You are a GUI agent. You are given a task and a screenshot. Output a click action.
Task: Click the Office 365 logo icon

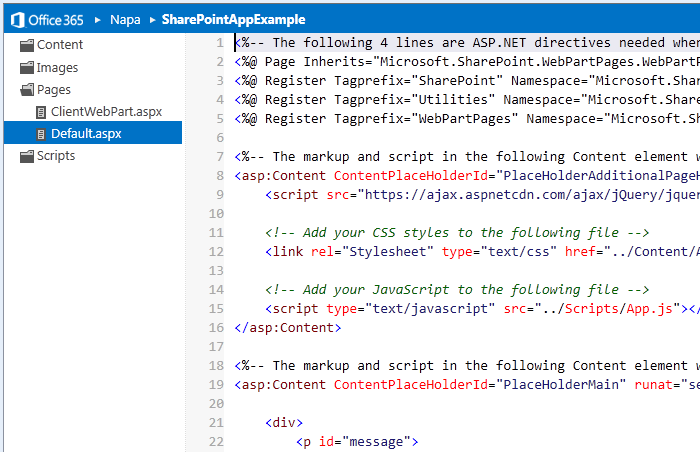coord(18,20)
